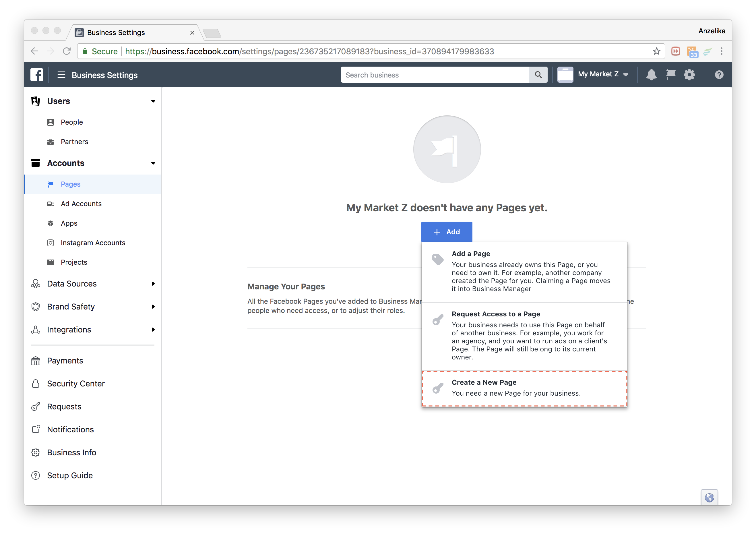
Task: Close the Business Settings browser tab
Action: click(x=192, y=33)
